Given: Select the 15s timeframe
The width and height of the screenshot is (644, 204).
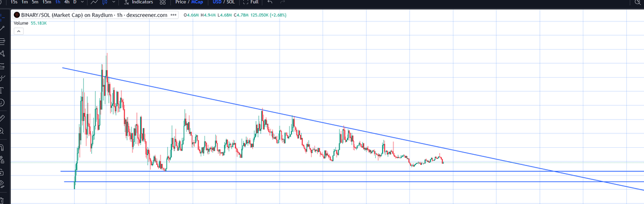Looking at the screenshot, I should [x=14, y=2].
